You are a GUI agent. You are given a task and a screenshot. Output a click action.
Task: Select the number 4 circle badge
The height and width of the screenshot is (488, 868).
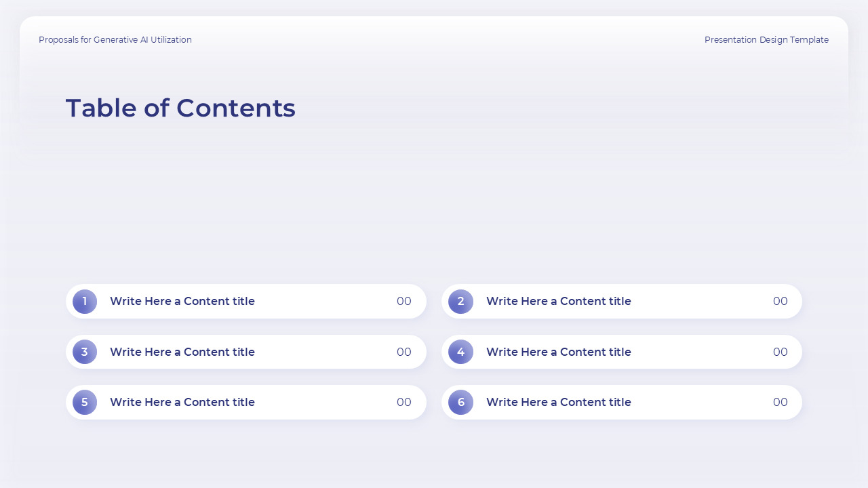point(460,352)
